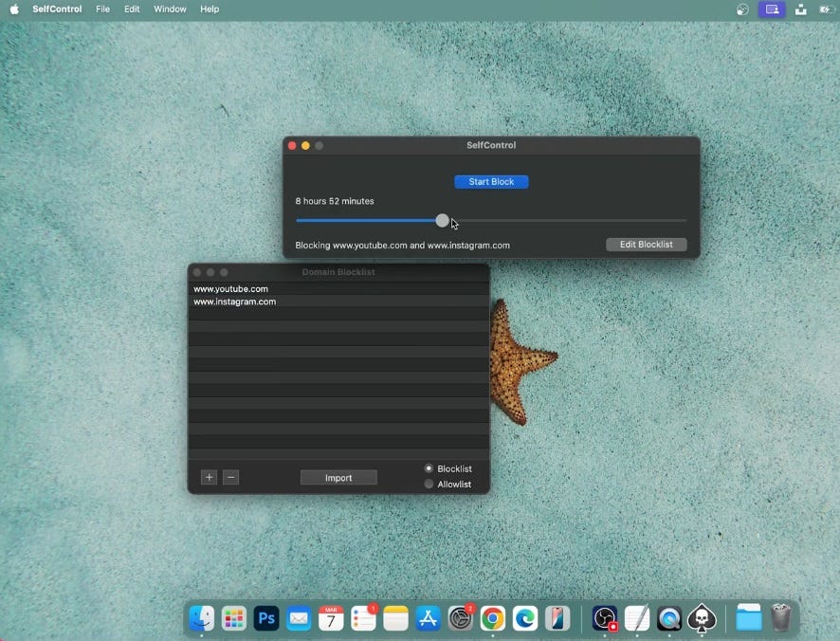
Task: Open the SelfControl app menu
Action: pos(57,9)
